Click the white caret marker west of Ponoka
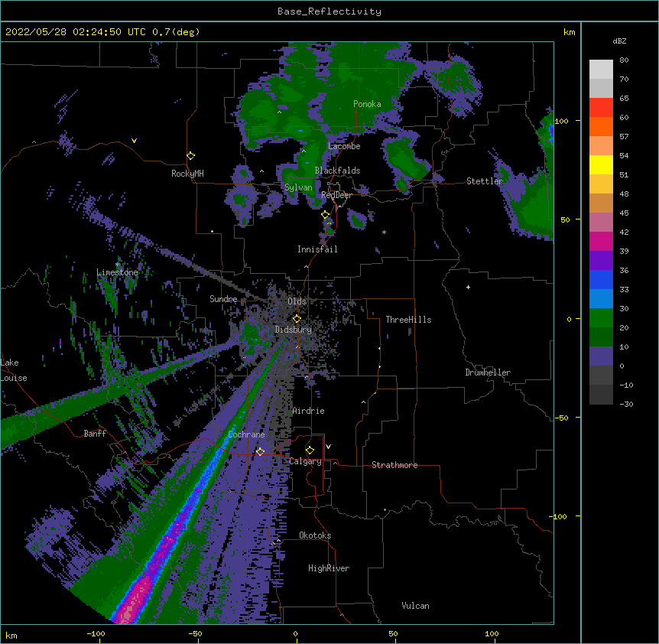 pos(280,112)
